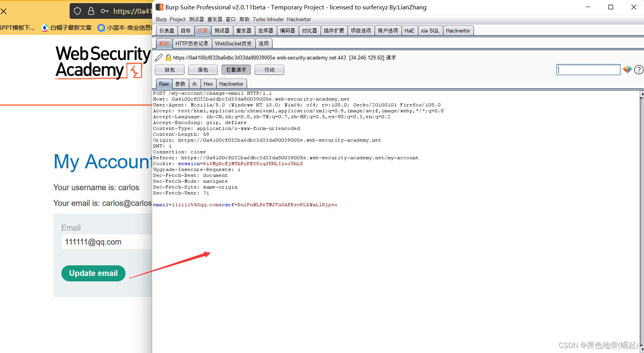Click the Update email button in the browser
644x353 pixels.
[x=93, y=273]
